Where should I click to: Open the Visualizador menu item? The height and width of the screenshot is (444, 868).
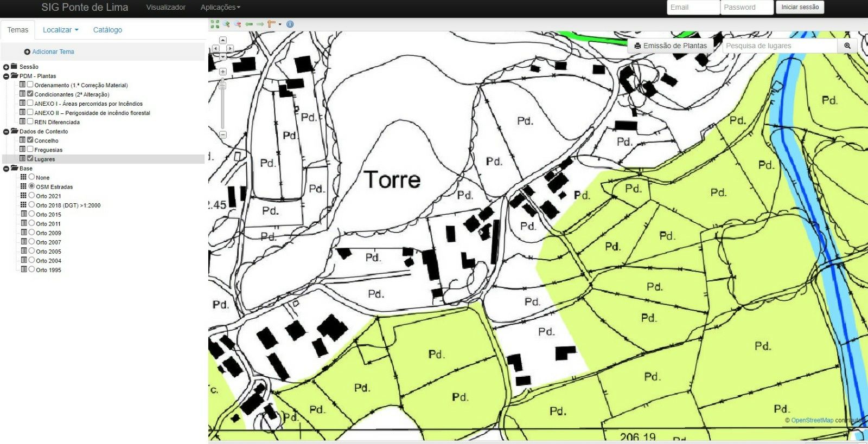(166, 7)
